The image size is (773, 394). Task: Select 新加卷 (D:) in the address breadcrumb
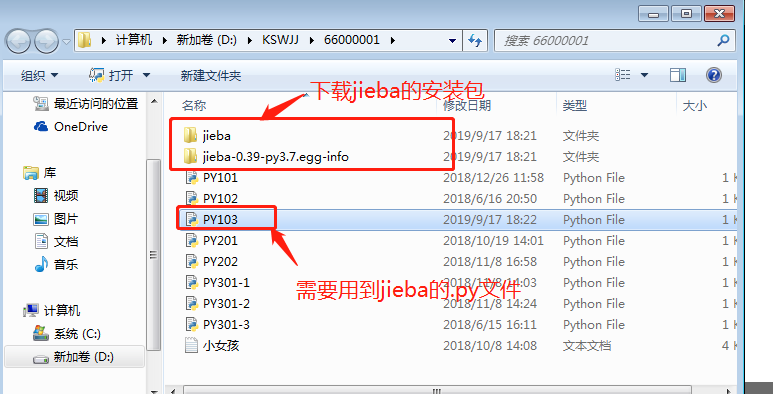coord(208,40)
